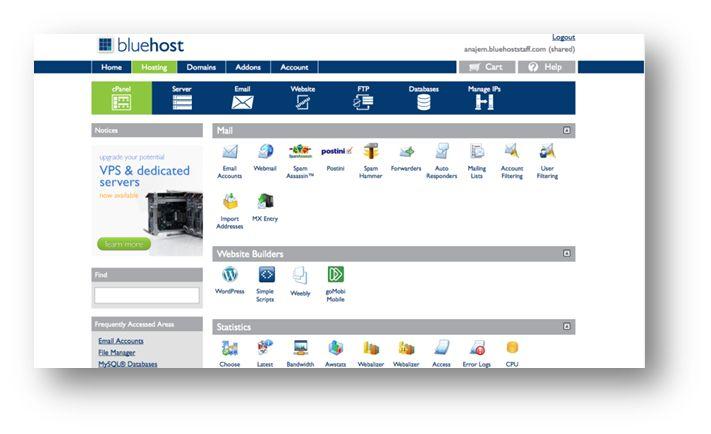Open the Help button
The width and height of the screenshot is (711, 434).
pyautogui.click(x=546, y=67)
